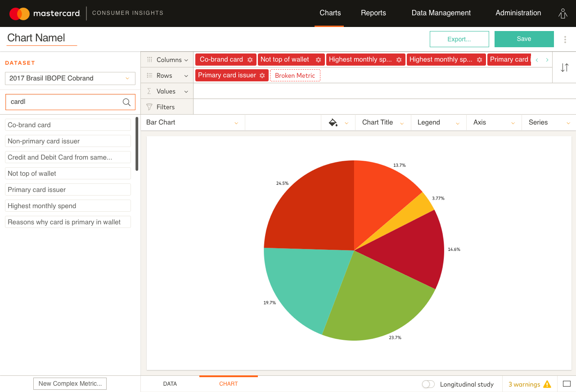
Task: Open settings gear on Co-brand card chip
Action: (x=250, y=60)
